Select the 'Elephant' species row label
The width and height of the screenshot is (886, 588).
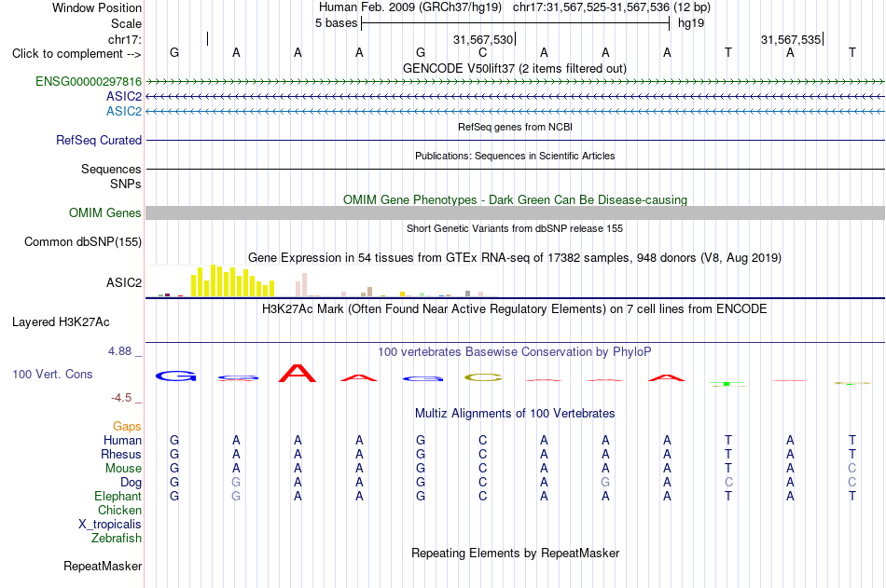[x=118, y=497]
